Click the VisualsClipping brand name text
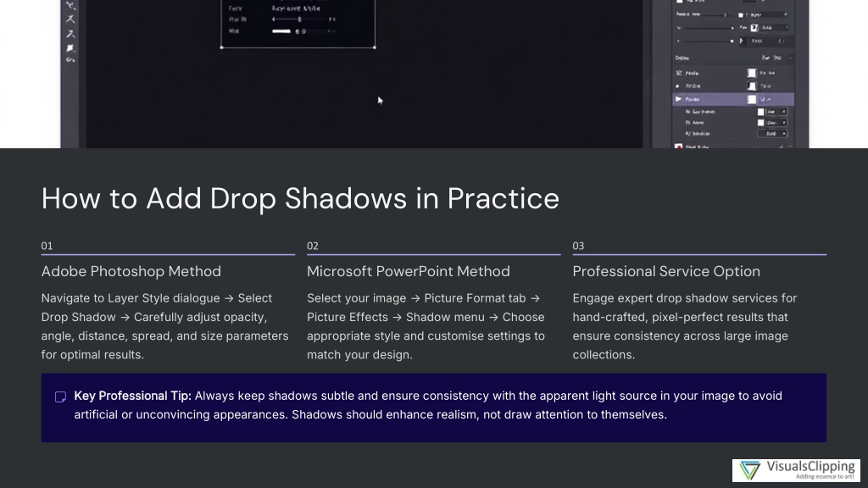The image size is (868, 488). [x=809, y=467]
